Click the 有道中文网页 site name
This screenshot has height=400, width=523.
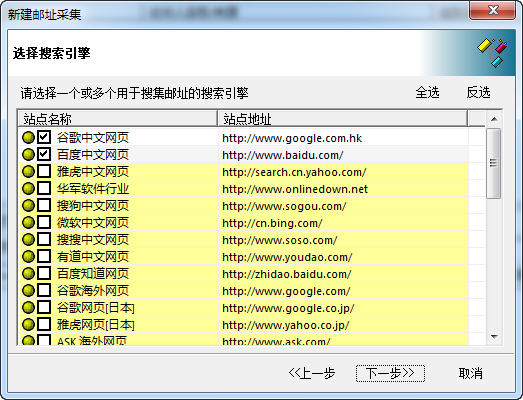[93, 257]
